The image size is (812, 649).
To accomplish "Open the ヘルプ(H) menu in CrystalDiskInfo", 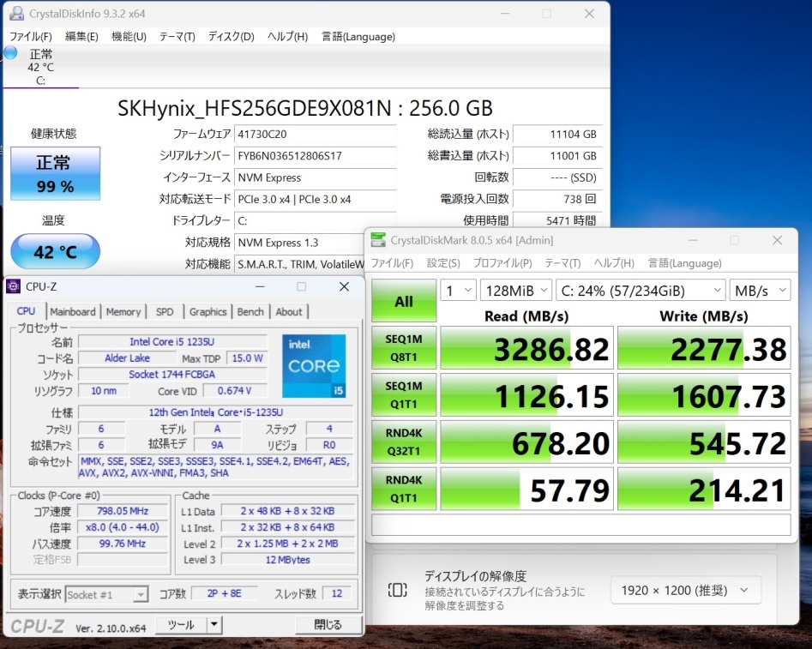I will point(287,36).
